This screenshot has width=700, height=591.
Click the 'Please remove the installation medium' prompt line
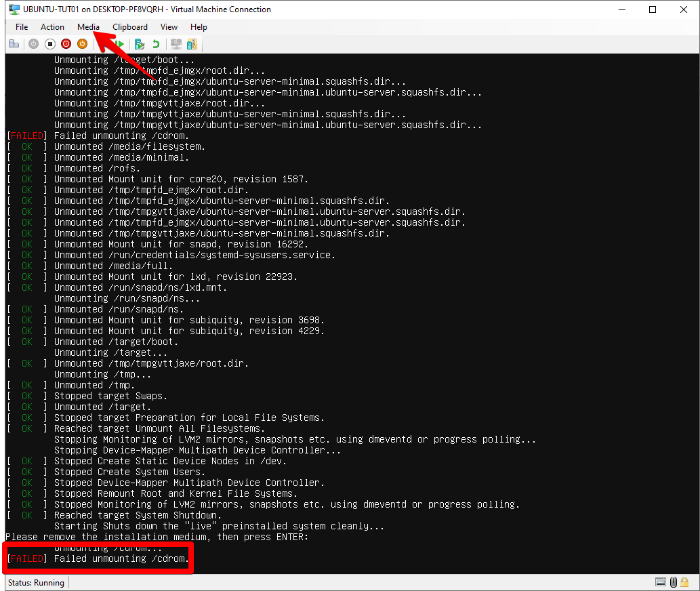point(157,537)
